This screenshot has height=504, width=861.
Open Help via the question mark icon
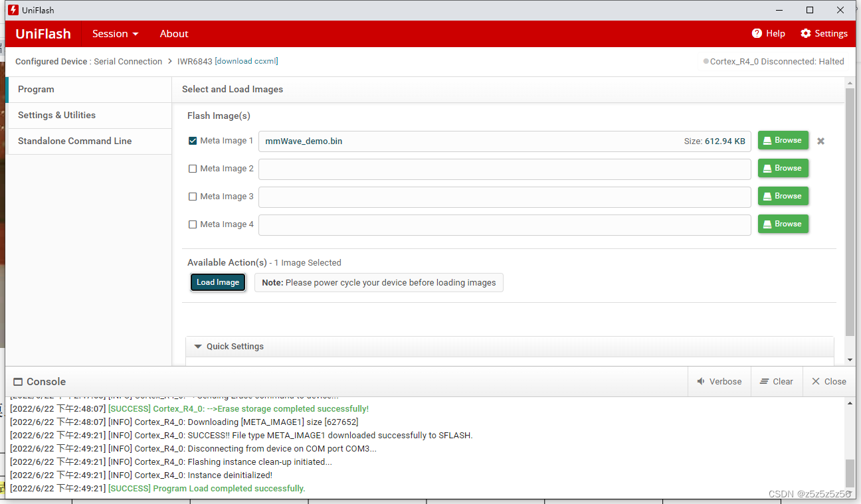pyautogui.click(x=757, y=34)
